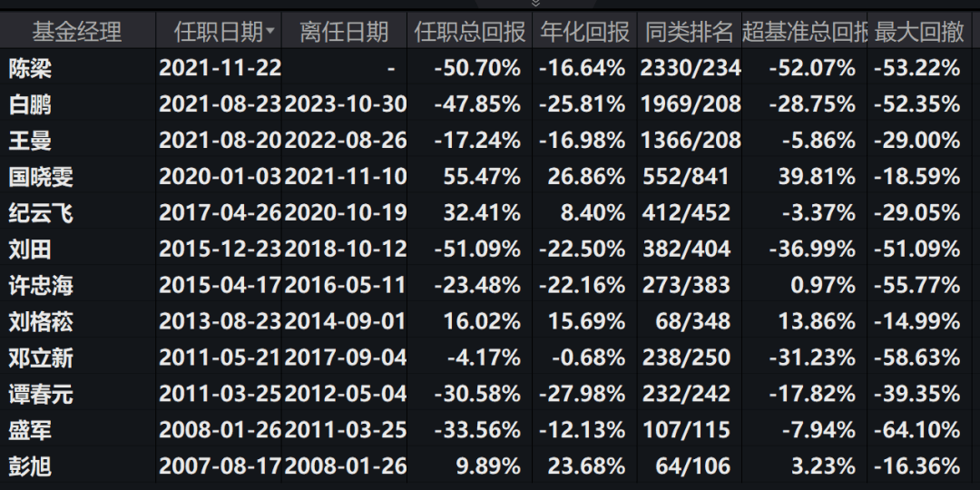
Task: Click on manager 邓立新
Action: pyautogui.click(x=41, y=358)
